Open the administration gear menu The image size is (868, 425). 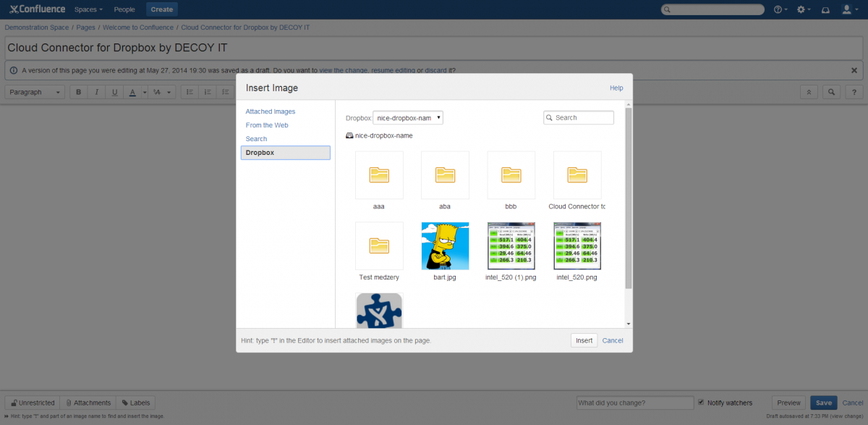click(803, 9)
